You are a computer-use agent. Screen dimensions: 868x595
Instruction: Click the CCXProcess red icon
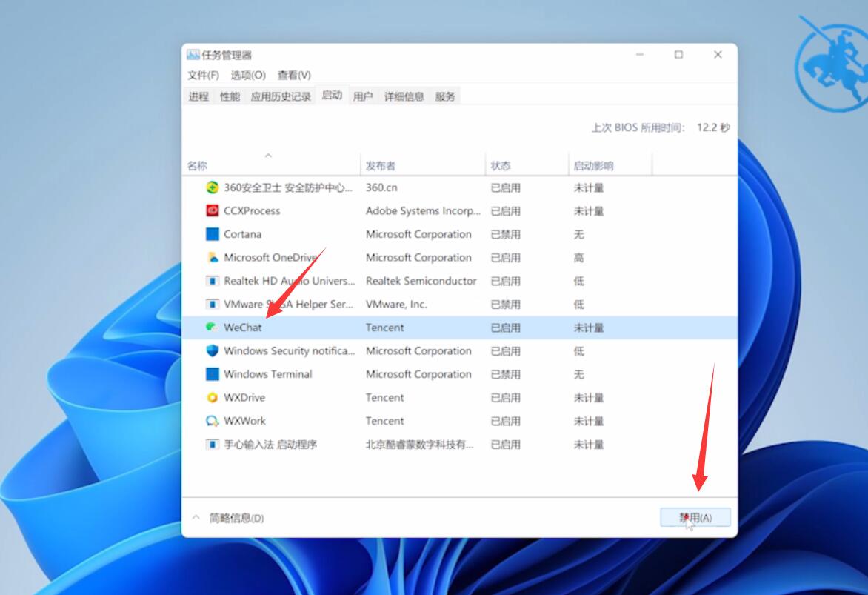point(212,210)
